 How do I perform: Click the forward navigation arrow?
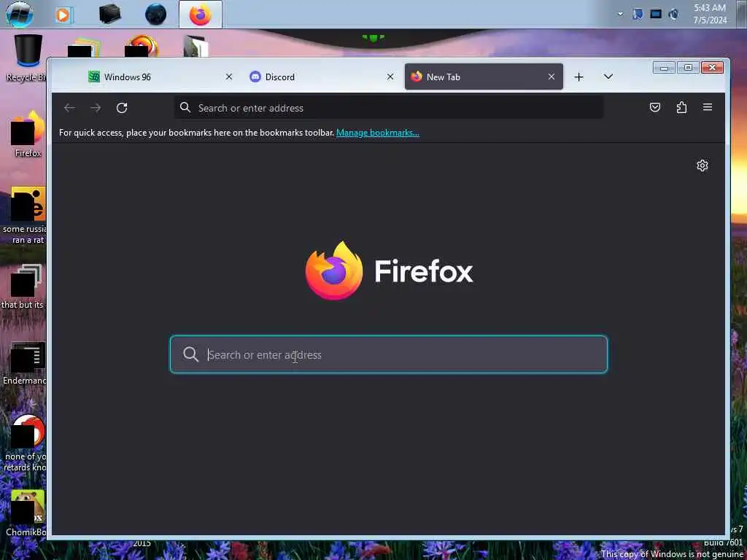click(x=96, y=108)
